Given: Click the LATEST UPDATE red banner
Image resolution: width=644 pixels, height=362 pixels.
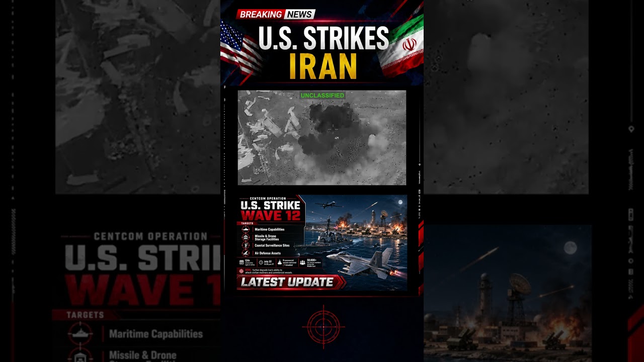Looking at the screenshot, I should [x=291, y=283].
